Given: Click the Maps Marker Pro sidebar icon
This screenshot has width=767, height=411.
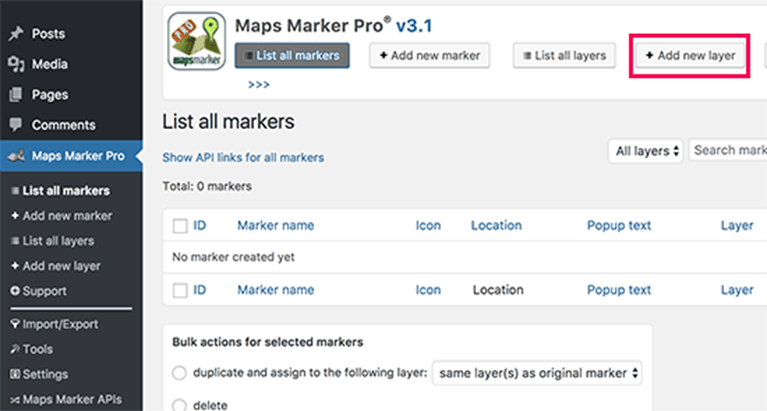Looking at the screenshot, I should pyautogui.click(x=17, y=156).
